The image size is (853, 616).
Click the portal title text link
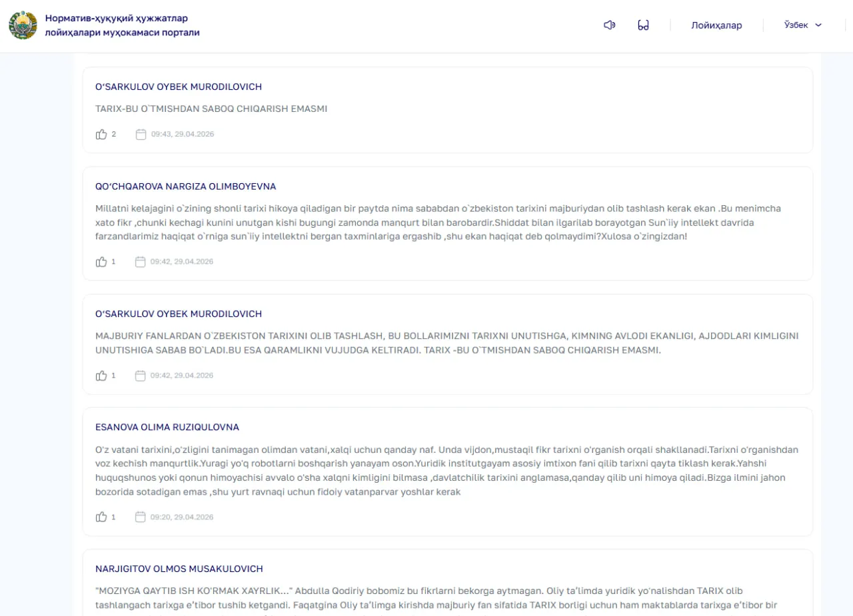click(122, 25)
